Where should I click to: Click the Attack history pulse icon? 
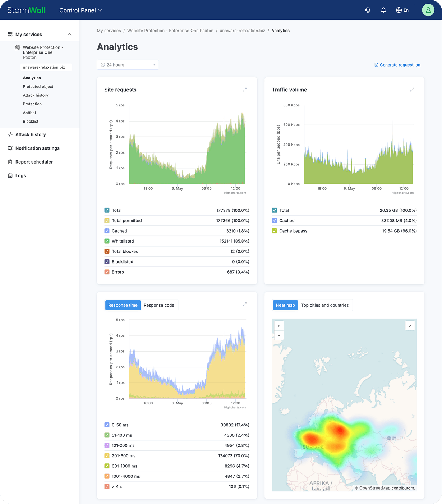pos(10,134)
